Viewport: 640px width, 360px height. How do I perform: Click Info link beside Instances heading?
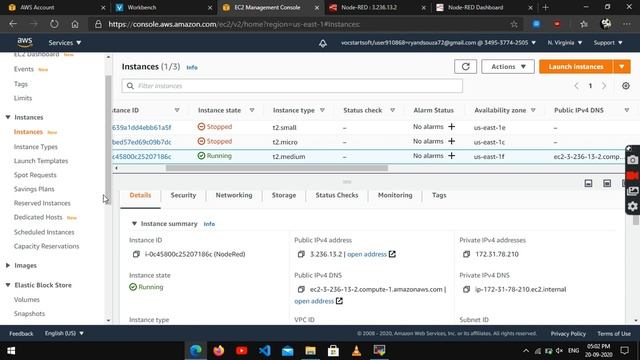pyautogui.click(x=192, y=67)
